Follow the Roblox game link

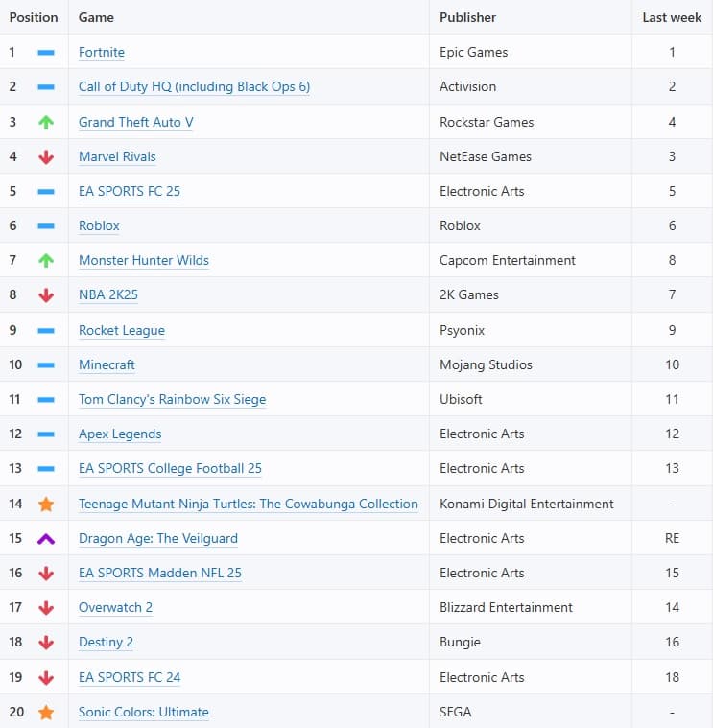click(x=99, y=226)
